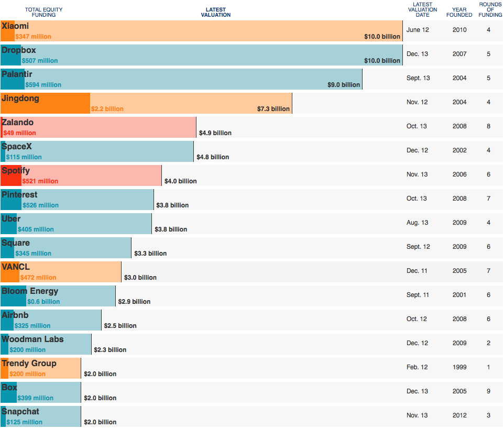Click Square's $345 million funding label
Image resolution: width=504 pixels, height=429 pixels.
(33, 254)
